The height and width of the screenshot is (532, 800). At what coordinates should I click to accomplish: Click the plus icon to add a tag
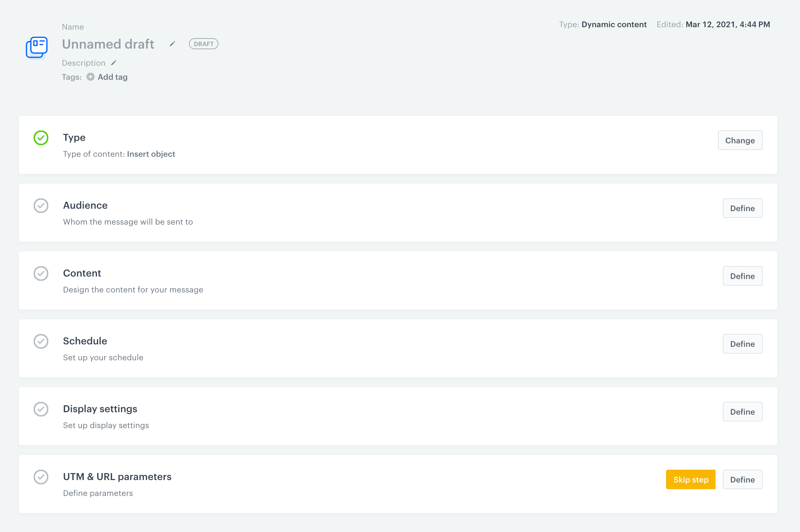[90, 77]
